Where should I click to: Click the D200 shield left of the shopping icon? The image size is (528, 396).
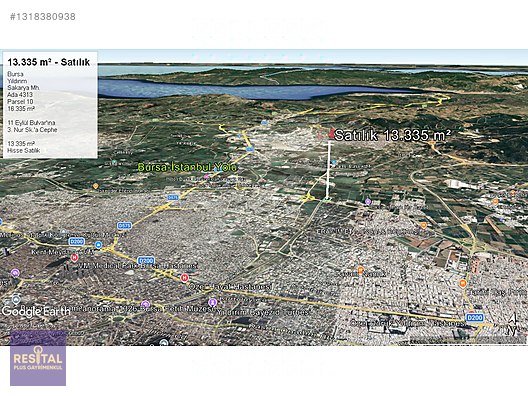(x=76, y=241)
